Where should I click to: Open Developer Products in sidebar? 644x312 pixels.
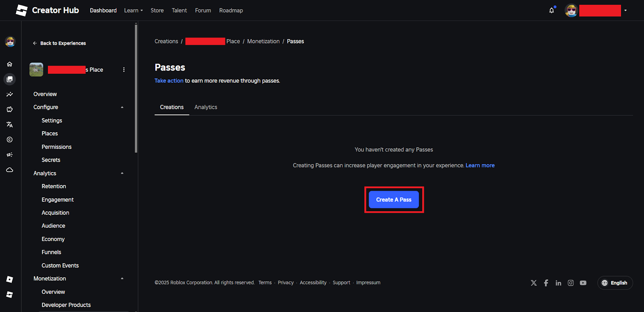coord(66,305)
